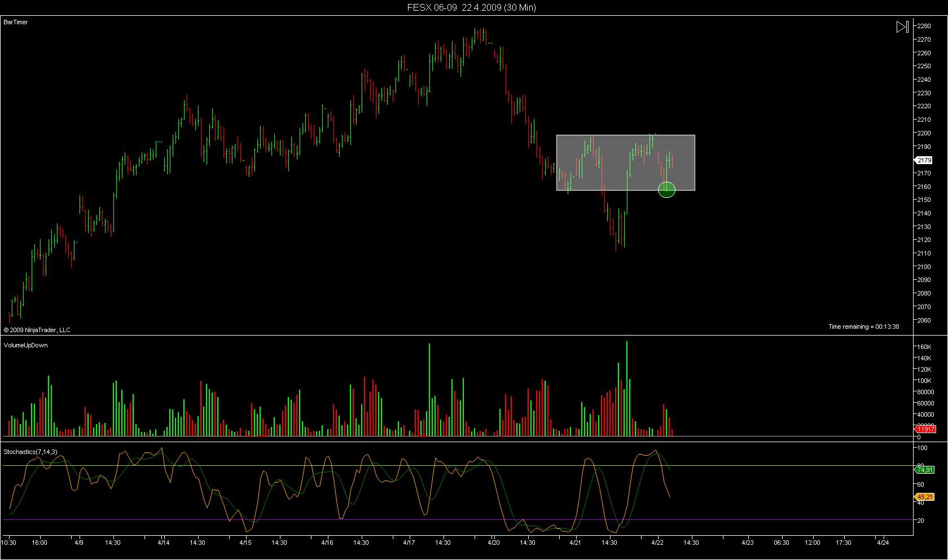Click the green stochastics value marker 74,91
948x560 pixels.
point(924,469)
